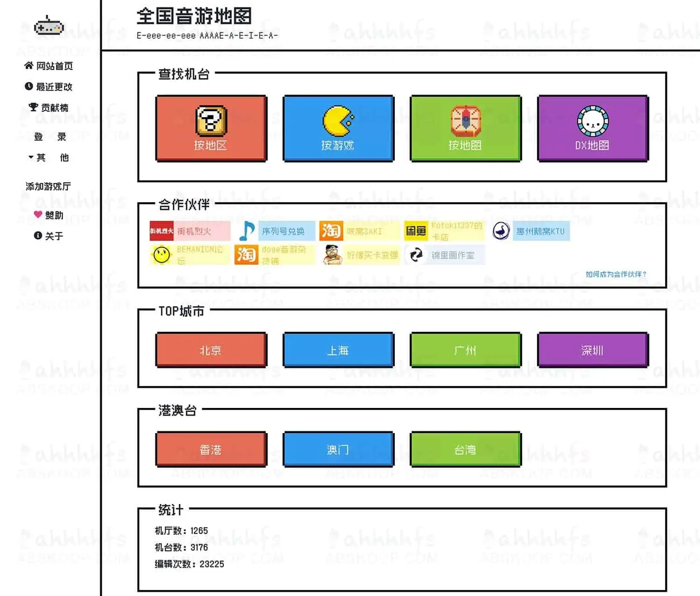Click the smiley icon for BEMANICN论坛

click(x=161, y=254)
